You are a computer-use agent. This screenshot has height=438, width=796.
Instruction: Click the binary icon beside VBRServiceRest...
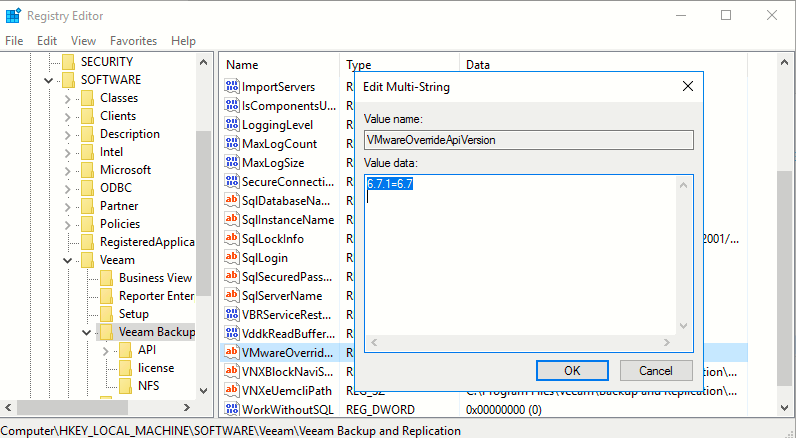(231, 314)
